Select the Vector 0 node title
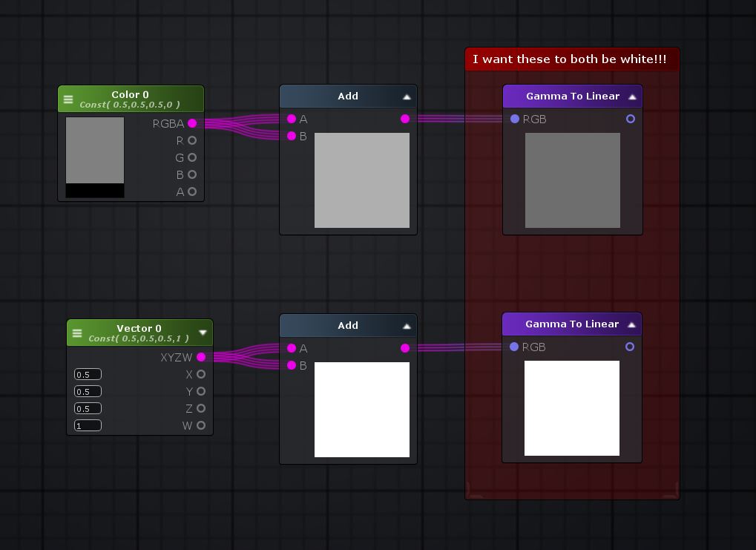 (x=139, y=328)
